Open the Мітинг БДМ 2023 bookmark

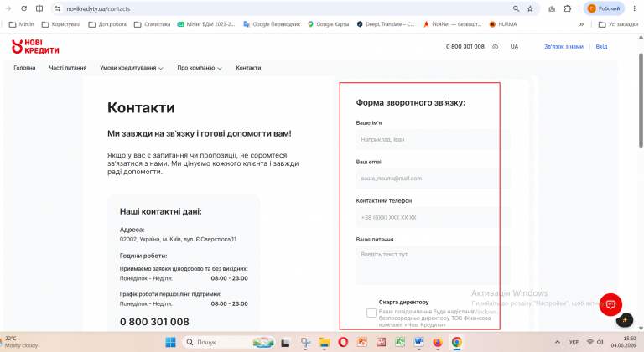coord(206,24)
